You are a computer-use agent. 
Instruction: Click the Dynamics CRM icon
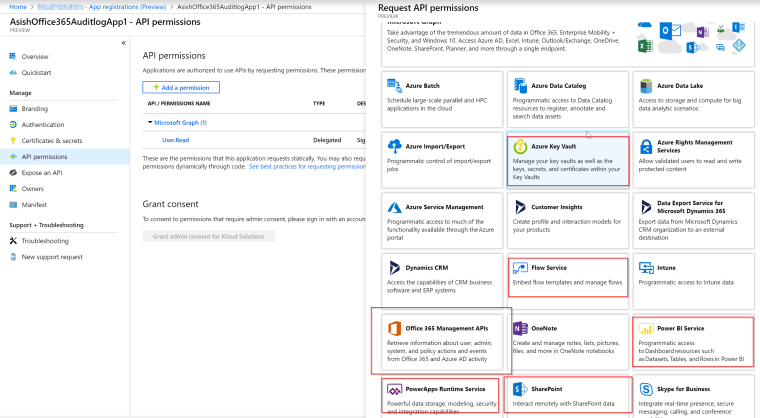tap(395, 268)
